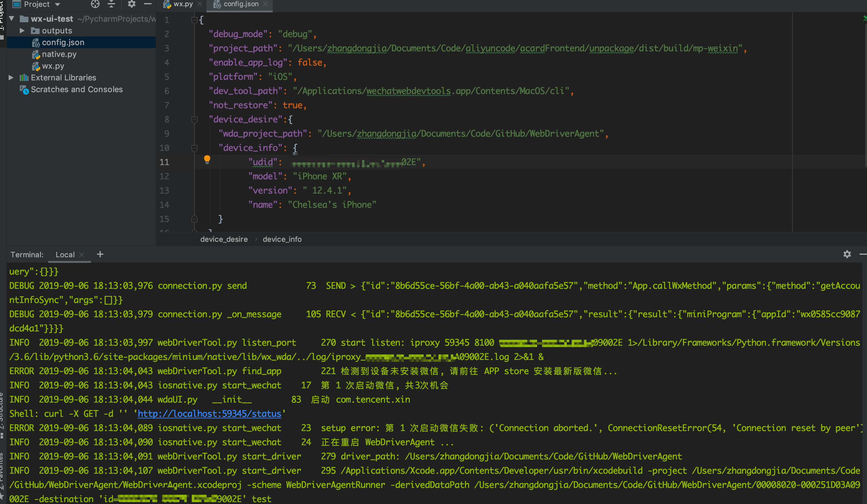Click the yellow lightbulb intention icon

tap(207, 159)
